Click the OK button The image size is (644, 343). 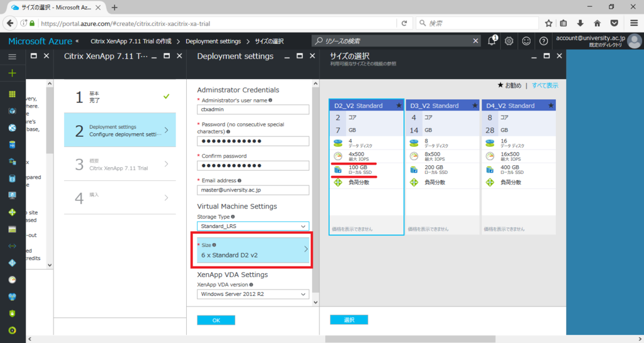pyautogui.click(x=216, y=320)
